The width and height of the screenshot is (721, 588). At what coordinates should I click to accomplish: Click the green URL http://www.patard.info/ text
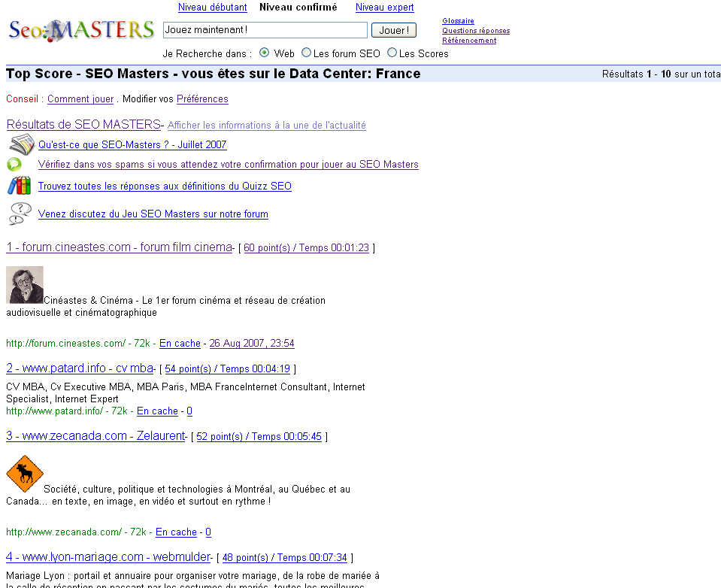click(54, 411)
